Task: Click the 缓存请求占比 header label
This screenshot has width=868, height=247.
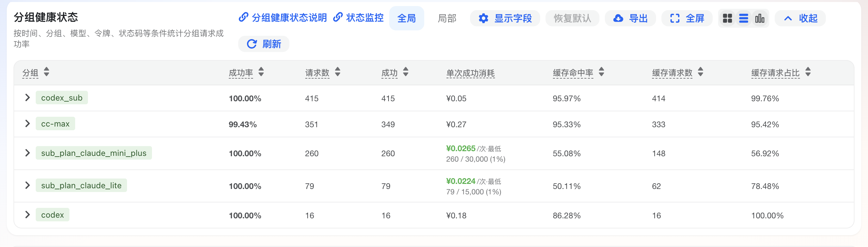Action: pos(775,73)
